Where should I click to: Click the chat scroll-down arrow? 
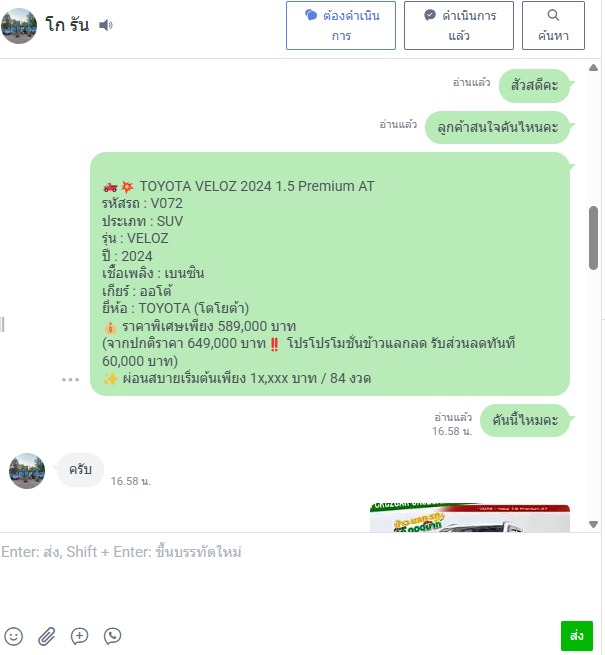593,524
